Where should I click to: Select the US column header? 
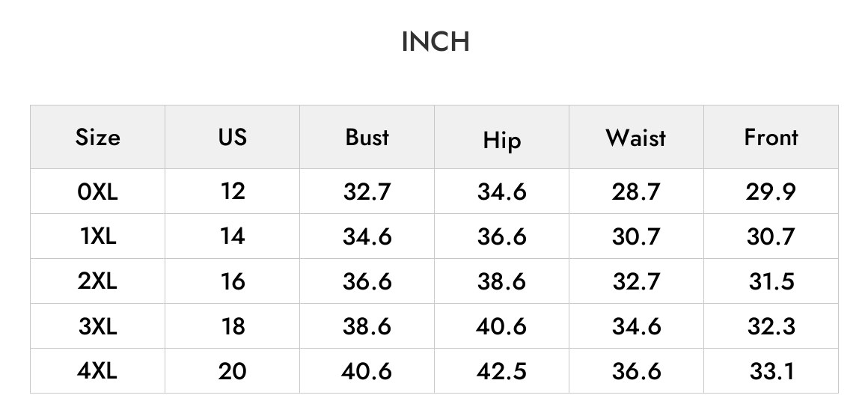click(x=232, y=137)
